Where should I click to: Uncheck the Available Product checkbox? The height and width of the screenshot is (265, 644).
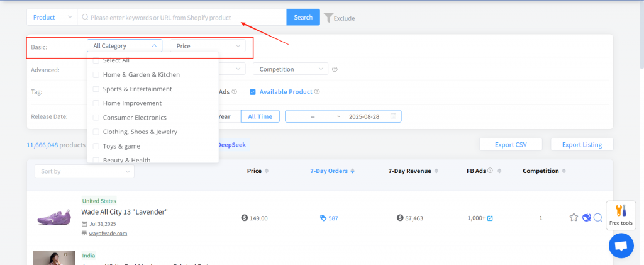click(x=253, y=92)
